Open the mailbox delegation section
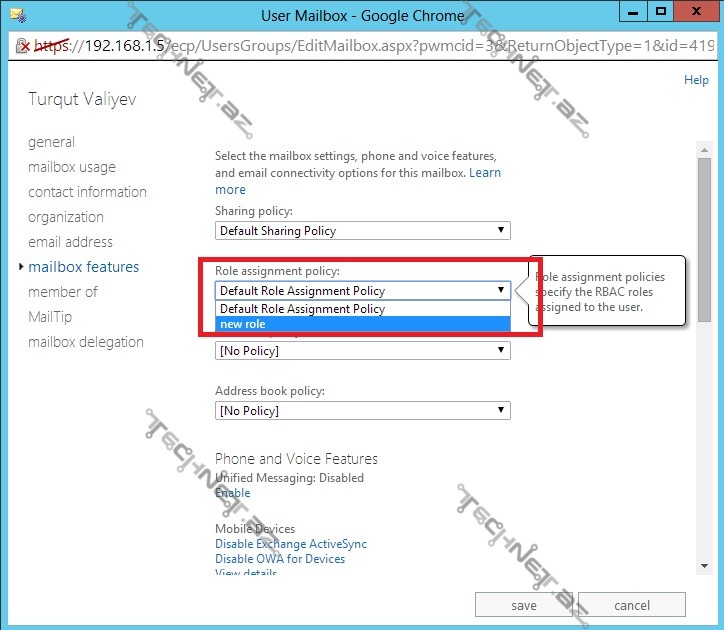The height and width of the screenshot is (630, 724). point(85,342)
